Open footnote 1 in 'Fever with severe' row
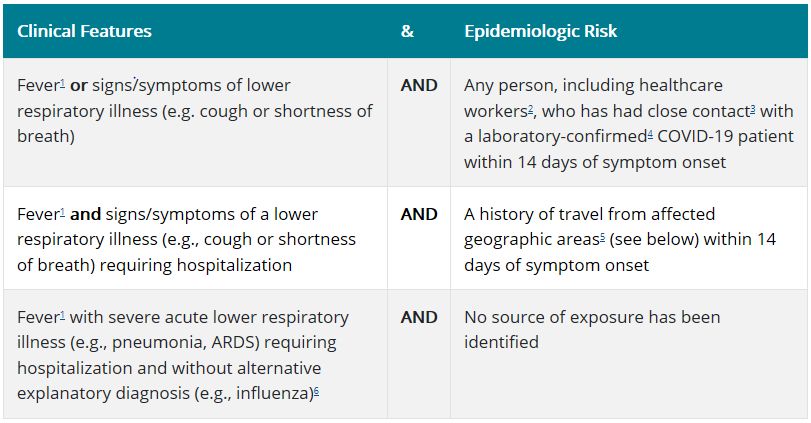This screenshot has width=811, height=423. tap(63, 314)
